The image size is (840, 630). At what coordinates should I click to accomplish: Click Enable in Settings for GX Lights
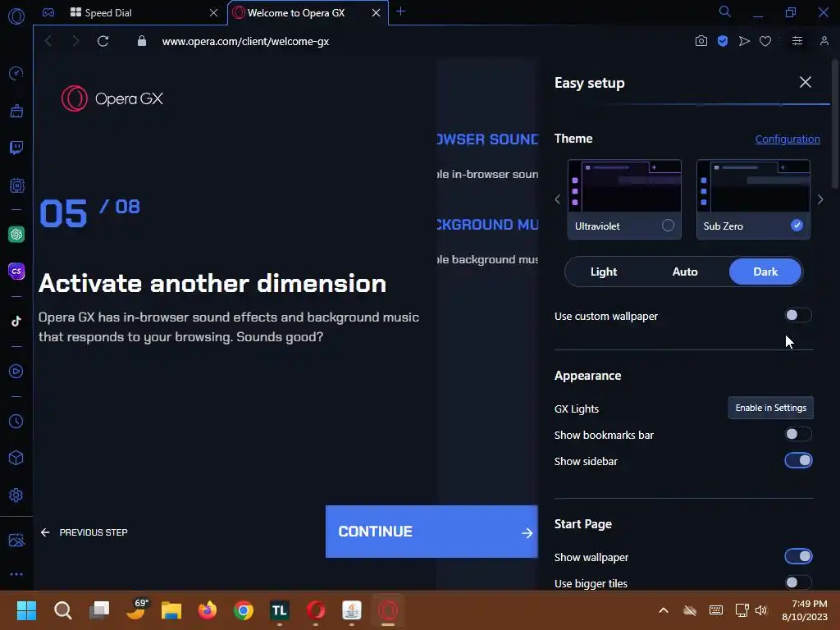[x=770, y=408]
